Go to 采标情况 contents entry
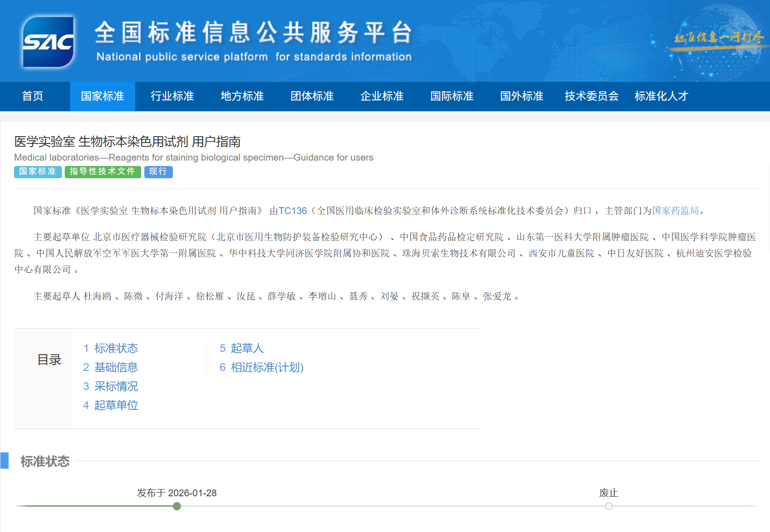Screen dimensions: 770x532 pos(116,386)
